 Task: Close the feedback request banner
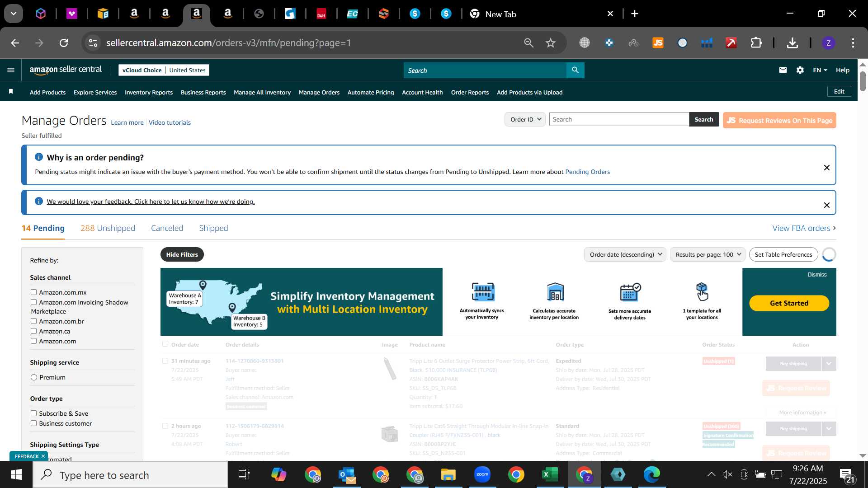pos(826,205)
